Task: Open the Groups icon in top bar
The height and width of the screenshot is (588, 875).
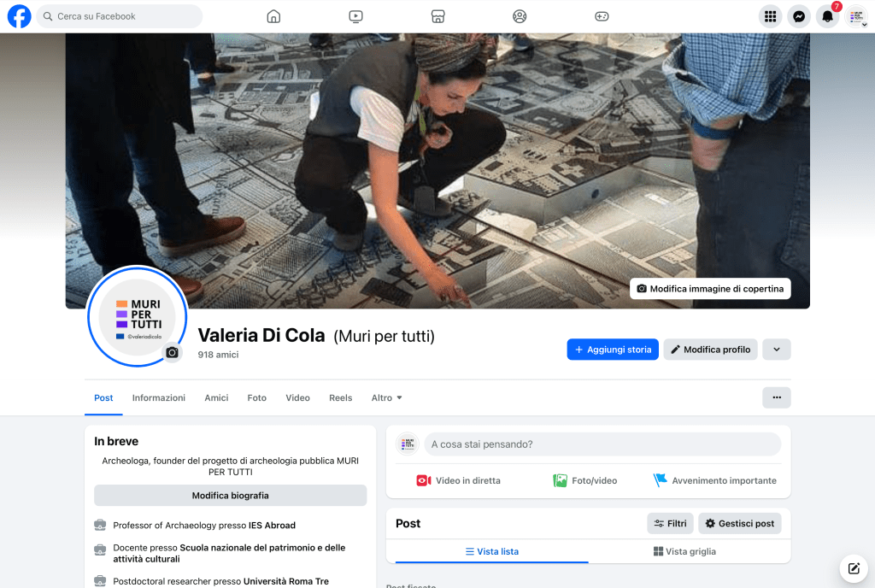Action: [x=520, y=16]
